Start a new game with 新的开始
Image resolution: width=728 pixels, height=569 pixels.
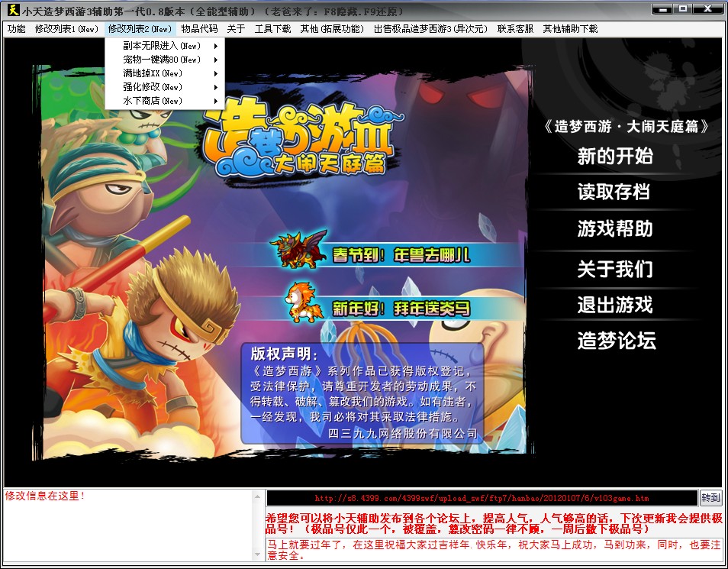click(x=615, y=157)
